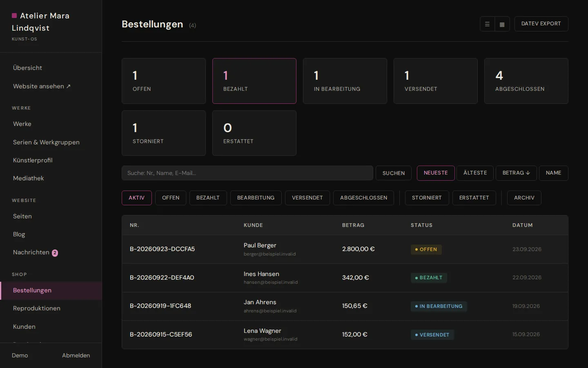The image size is (588, 368).
Task: Open Serien & Werkgruppen in the sidebar
Action: pos(51,142)
